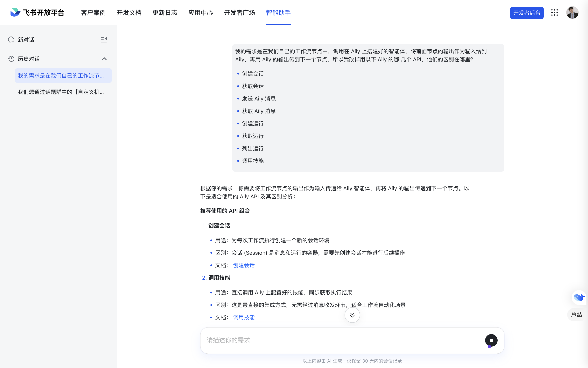Click bullet 获取运行 in user message

[253, 136]
